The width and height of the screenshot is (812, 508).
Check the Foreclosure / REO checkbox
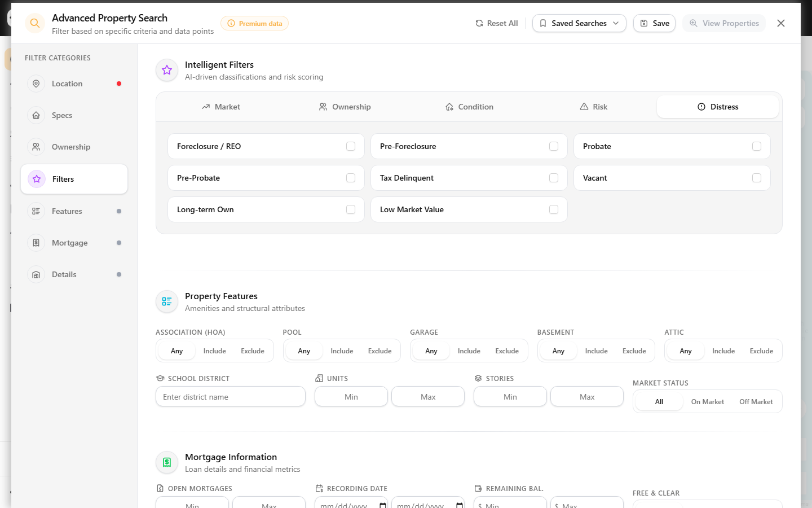click(351, 146)
